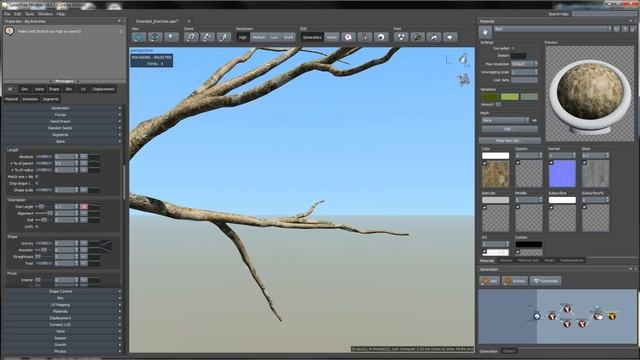Select the node under the cursor in graph
The image size is (640, 360).
coord(597,316)
